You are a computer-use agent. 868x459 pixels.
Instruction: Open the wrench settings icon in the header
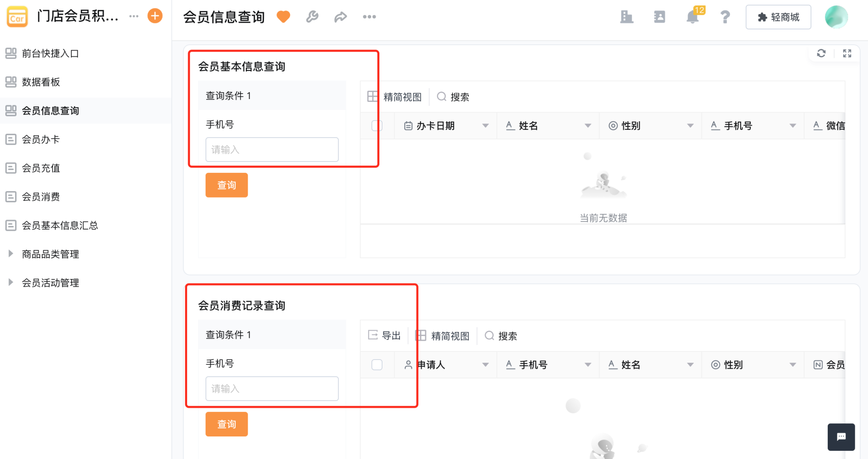(x=312, y=17)
